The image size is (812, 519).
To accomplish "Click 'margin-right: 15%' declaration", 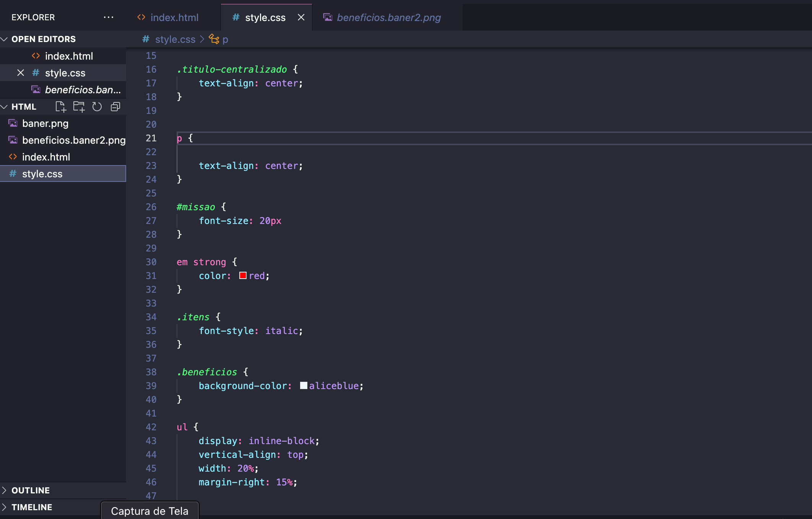I will (x=248, y=482).
